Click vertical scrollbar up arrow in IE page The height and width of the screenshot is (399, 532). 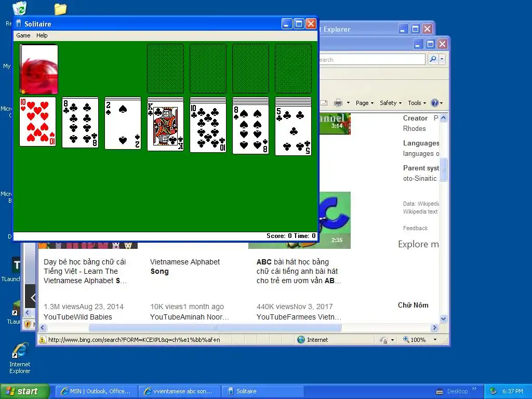(444, 118)
